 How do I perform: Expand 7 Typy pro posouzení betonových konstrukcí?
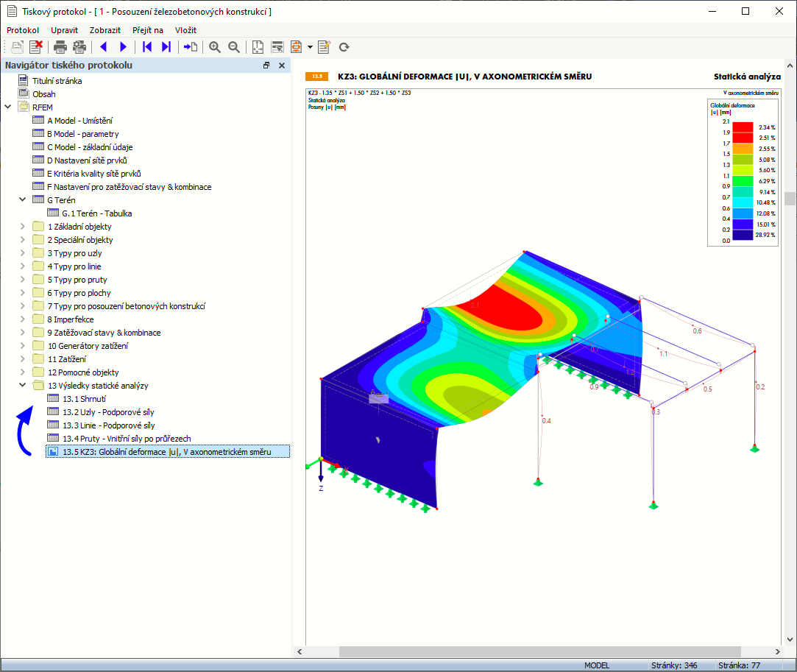tap(22, 305)
